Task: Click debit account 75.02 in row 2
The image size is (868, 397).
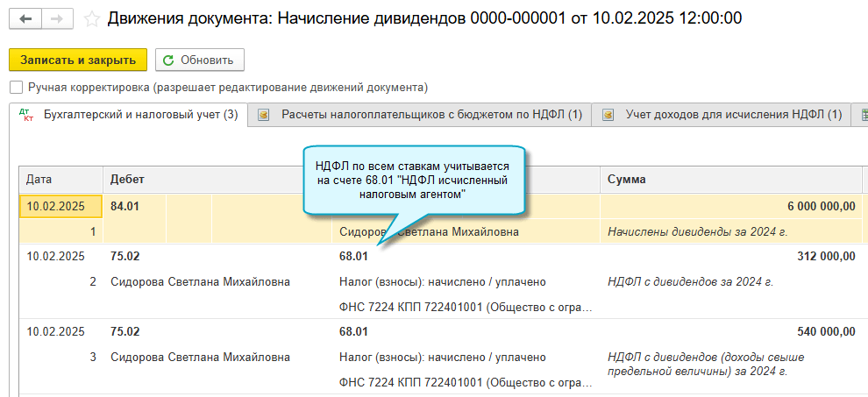Action: tap(125, 257)
